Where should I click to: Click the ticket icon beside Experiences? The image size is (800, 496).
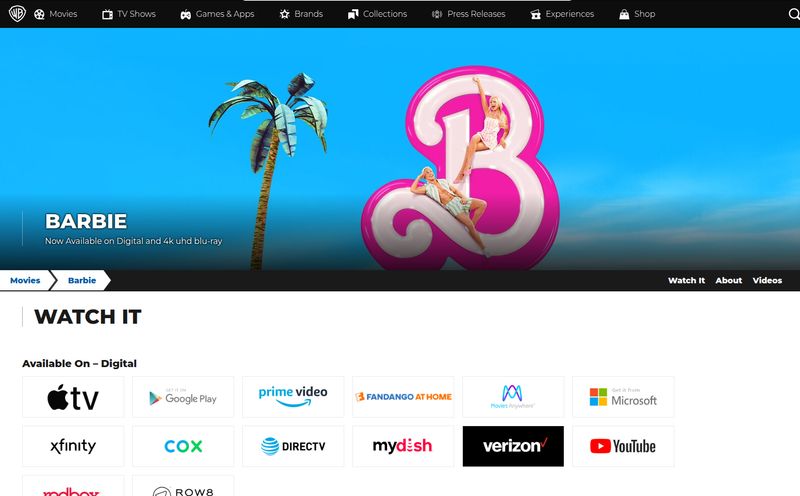535,14
